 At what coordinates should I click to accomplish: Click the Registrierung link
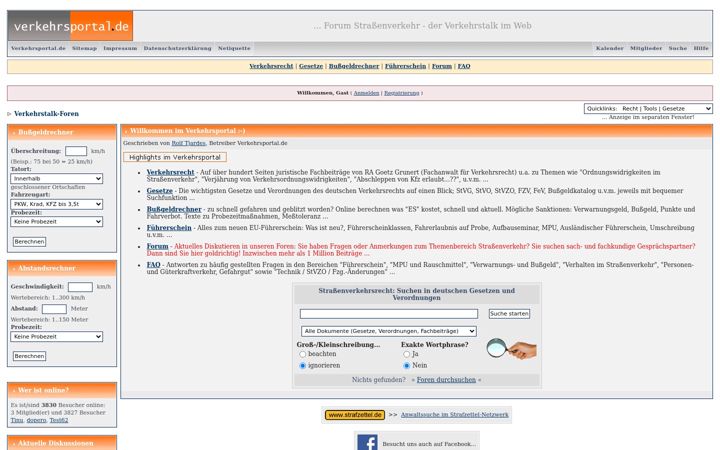pyautogui.click(x=402, y=93)
